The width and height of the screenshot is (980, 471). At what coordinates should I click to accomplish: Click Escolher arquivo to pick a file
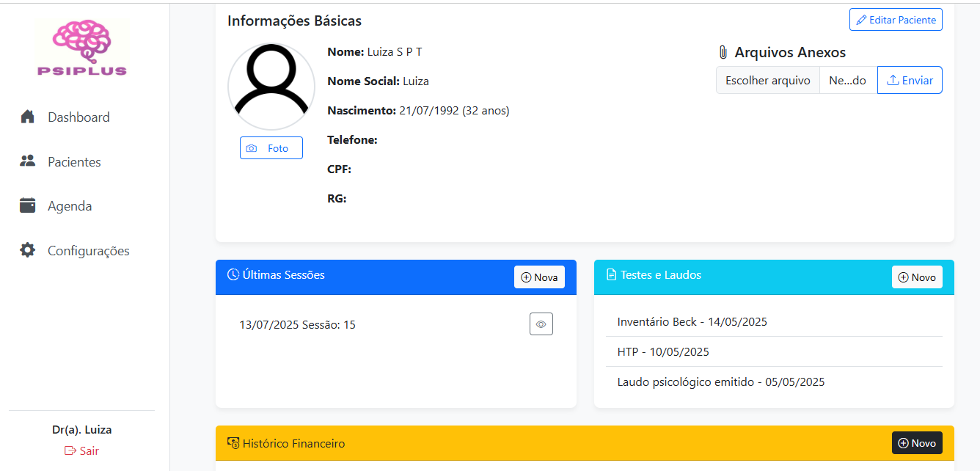(767, 81)
